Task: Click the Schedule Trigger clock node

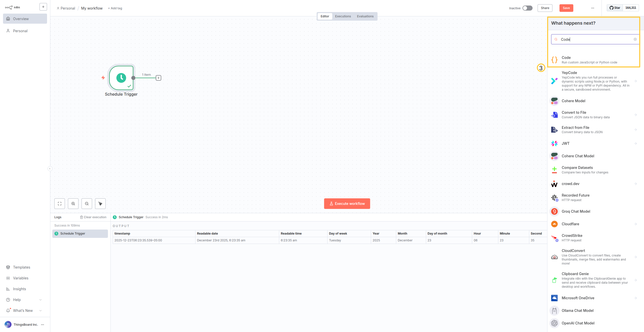Action: tap(121, 78)
